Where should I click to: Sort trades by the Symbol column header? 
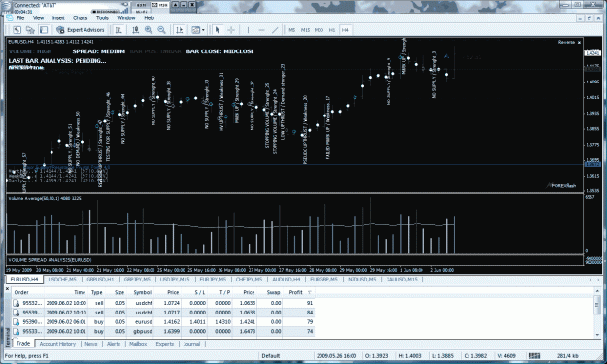[x=142, y=292]
